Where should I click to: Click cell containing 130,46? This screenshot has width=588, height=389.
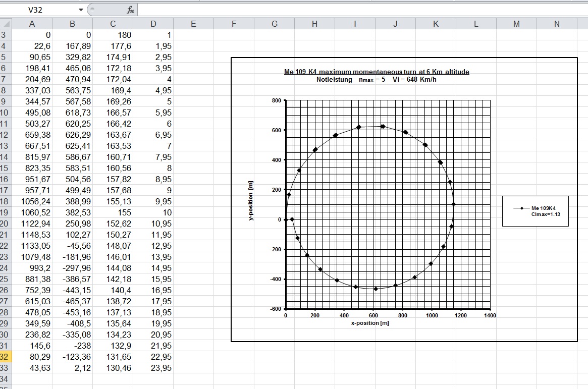tap(113, 368)
